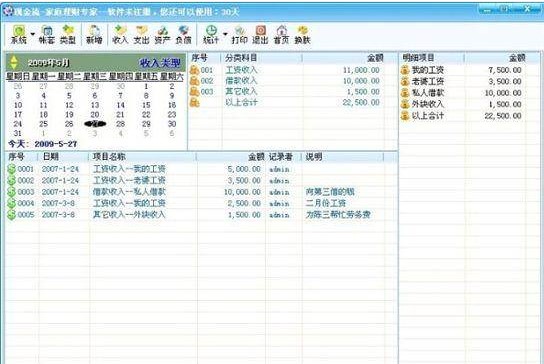Click the 序号 header in the category list
This screenshot has height=364, width=544.
tap(199, 58)
